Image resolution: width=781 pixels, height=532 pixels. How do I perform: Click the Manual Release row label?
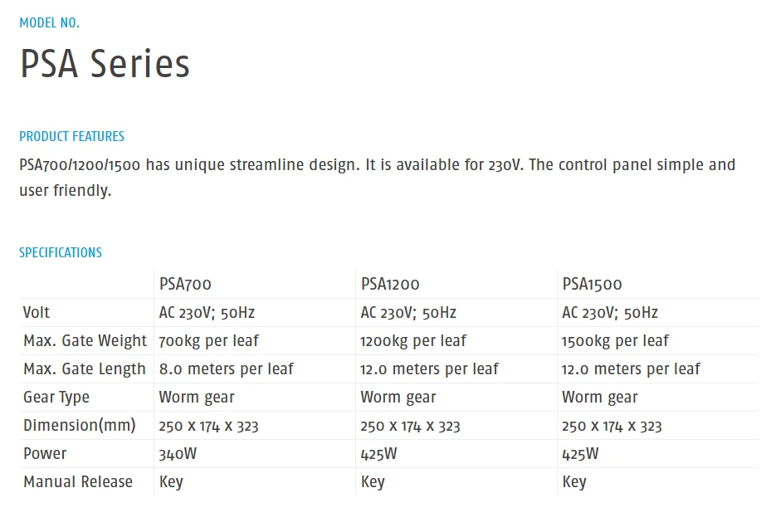pos(78,481)
